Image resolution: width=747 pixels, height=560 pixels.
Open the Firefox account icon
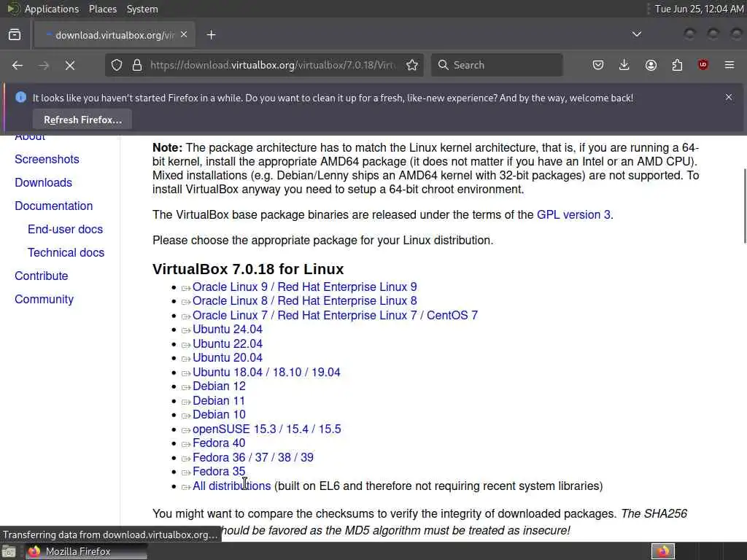pos(651,65)
